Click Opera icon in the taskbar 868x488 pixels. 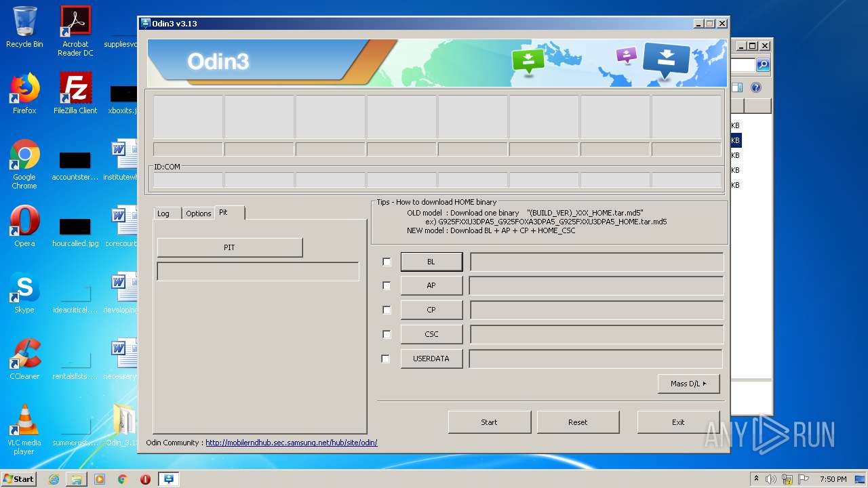(x=145, y=479)
